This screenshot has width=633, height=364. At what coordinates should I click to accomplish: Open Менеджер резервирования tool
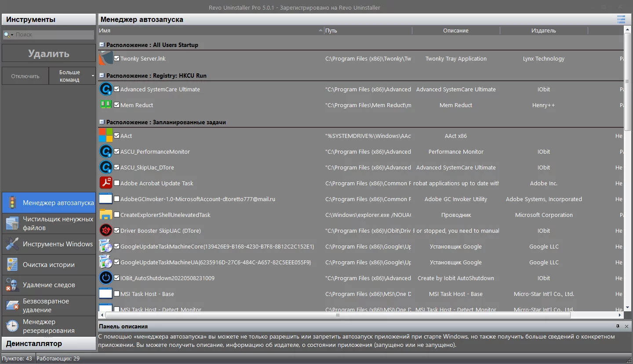click(x=49, y=326)
